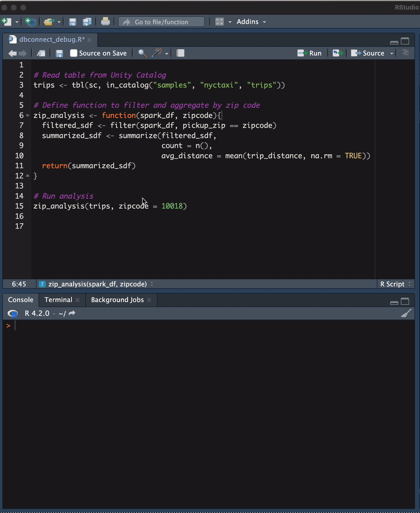
Task: Open the zip_analysis function navigator
Action: pyautogui.click(x=95, y=284)
